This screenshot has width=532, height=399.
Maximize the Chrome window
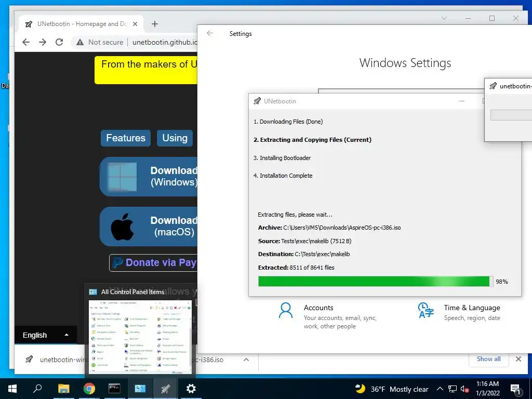point(492,18)
